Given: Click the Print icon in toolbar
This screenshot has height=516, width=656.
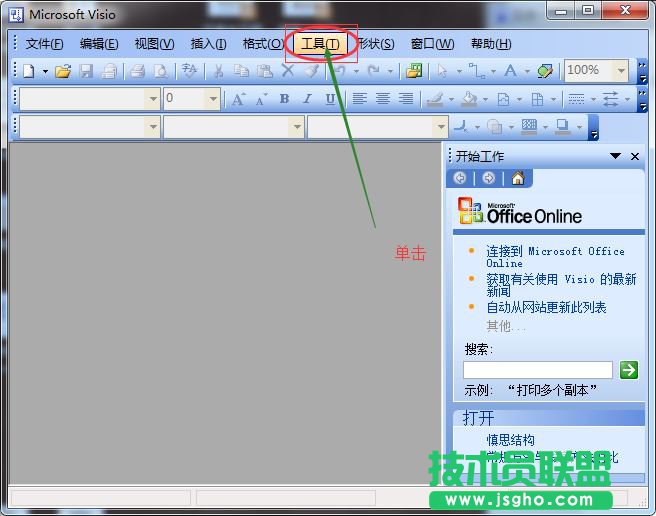Looking at the screenshot, I should tap(138, 71).
